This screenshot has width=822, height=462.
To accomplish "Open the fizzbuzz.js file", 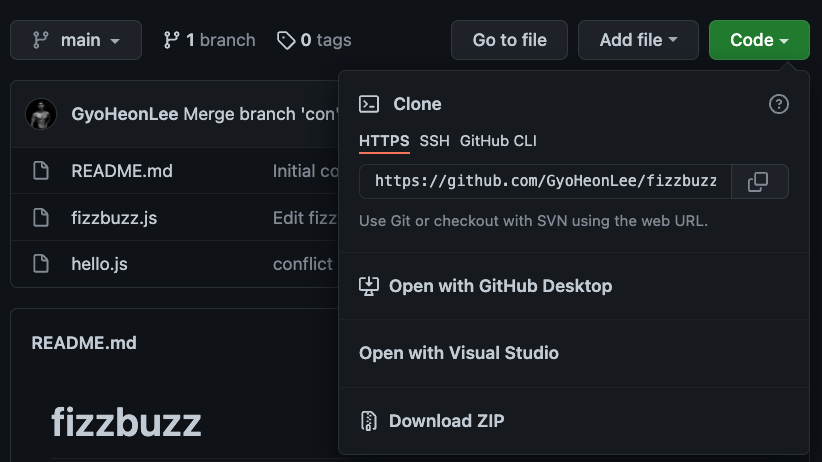I will 114,218.
